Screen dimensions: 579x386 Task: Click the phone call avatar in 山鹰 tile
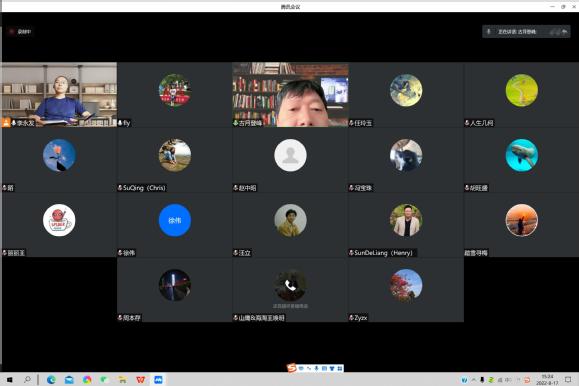pos(290,285)
